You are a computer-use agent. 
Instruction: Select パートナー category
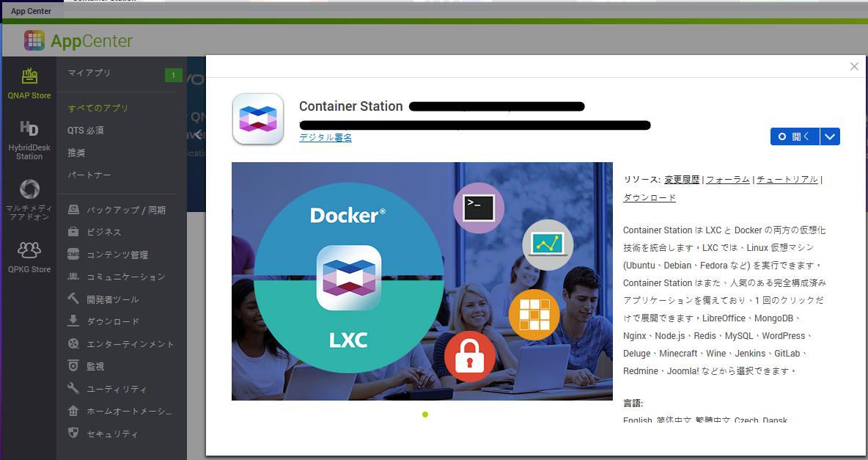pyautogui.click(x=89, y=175)
